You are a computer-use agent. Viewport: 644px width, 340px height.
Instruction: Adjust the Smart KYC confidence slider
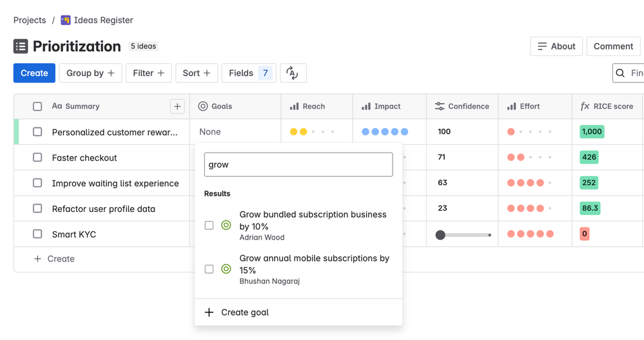440,235
